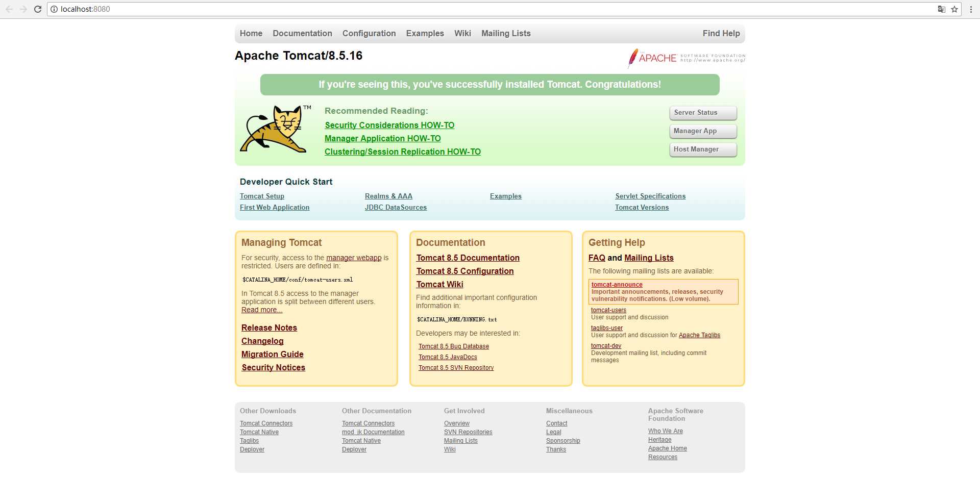Open JDBC DataSources link

396,208
